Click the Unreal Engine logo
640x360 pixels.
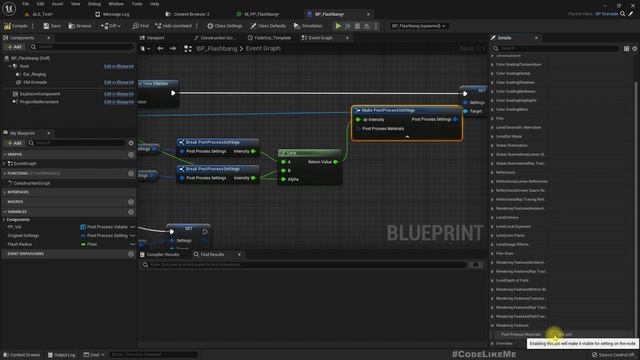coord(9,8)
